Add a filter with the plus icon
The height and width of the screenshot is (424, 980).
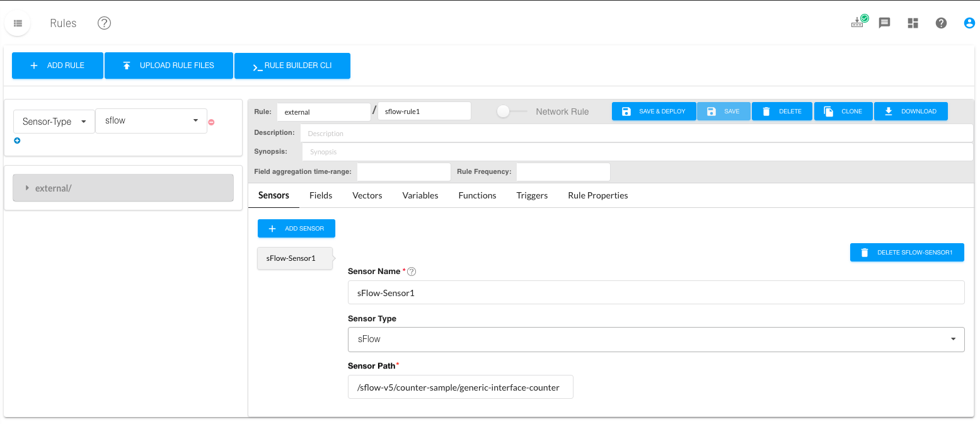point(17,140)
